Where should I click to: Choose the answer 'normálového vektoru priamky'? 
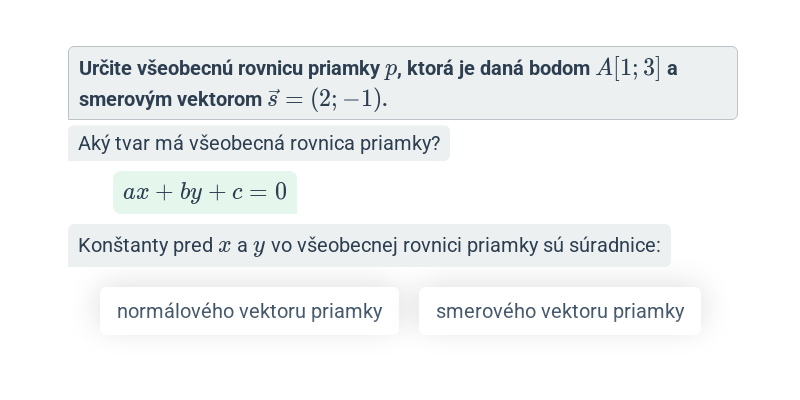point(249,311)
